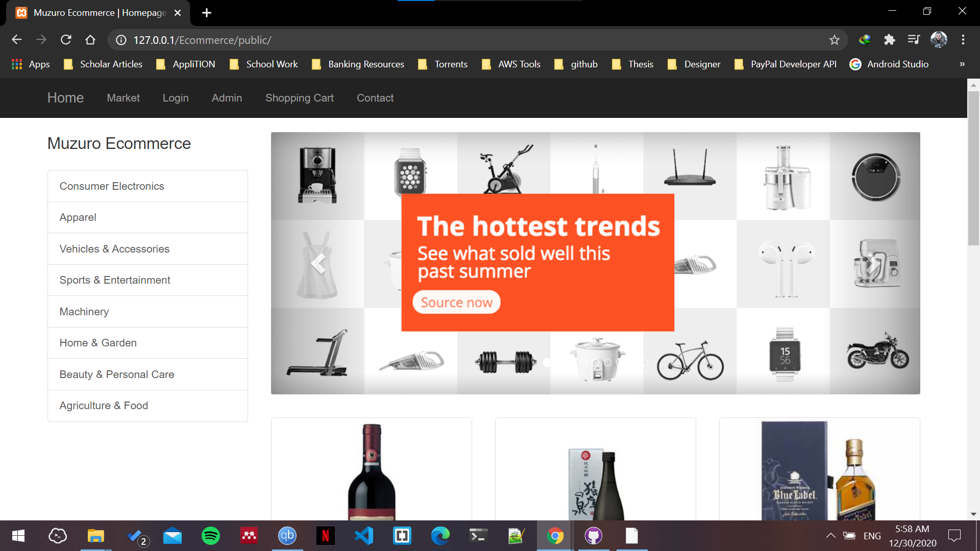Image resolution: width=980 pixels, height=551 pixels.
Task: Go to the Market nav page
Action: 123,98
